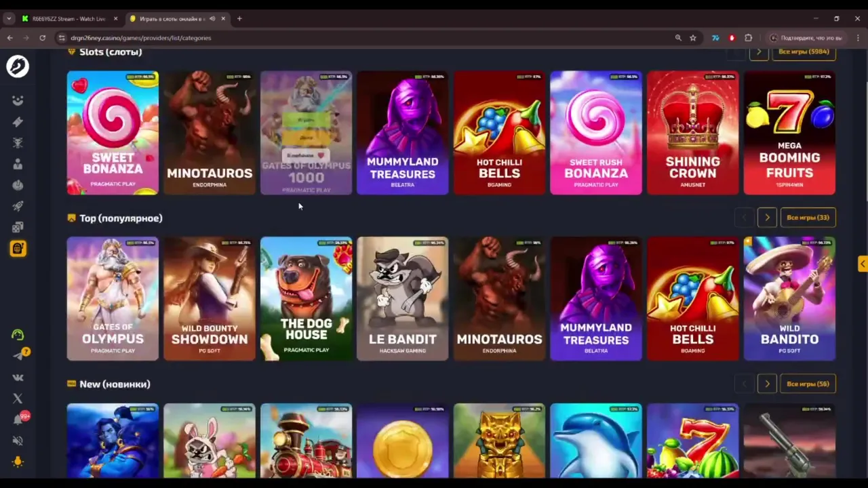The width and height of the screenshot is (868, 488).
Task: Next arrow for the New section
Action: click(x=767, y=384)
